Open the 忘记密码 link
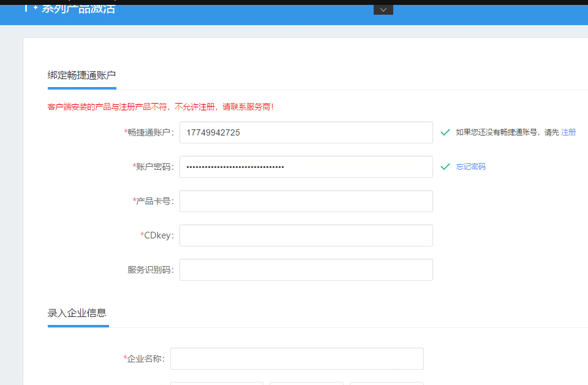This screenshot has height=385, width=588. pos(470,167)
